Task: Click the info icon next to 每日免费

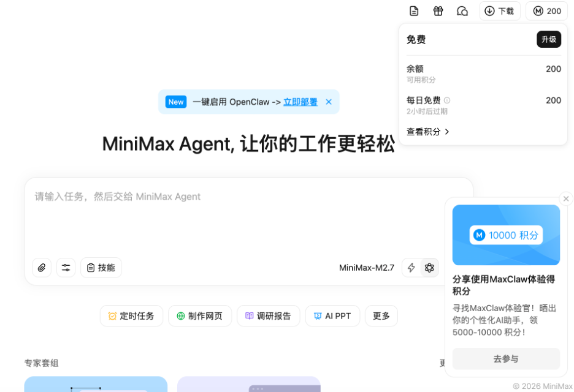Action: [x=447, y=100]
